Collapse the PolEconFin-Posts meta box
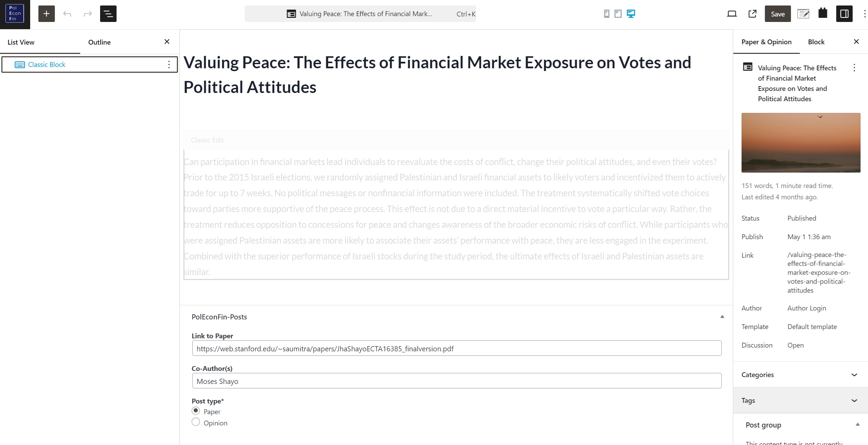The image size is (868, 445). 722,317
